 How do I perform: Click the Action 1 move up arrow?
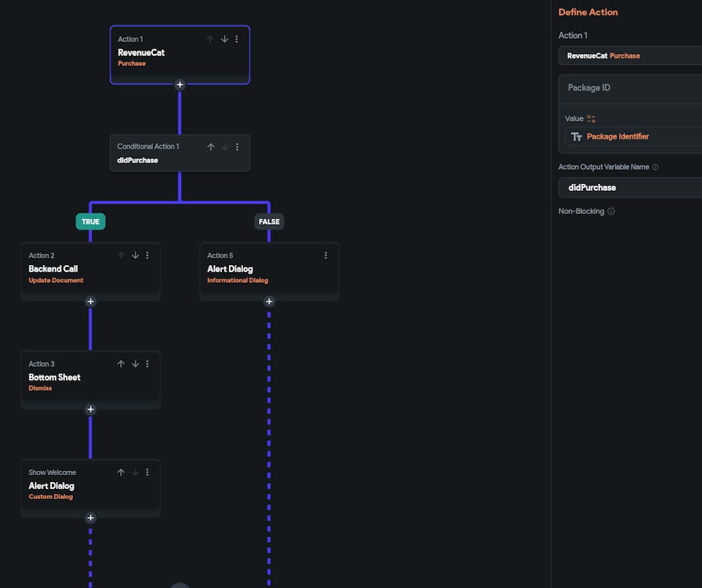coord(210,39)
